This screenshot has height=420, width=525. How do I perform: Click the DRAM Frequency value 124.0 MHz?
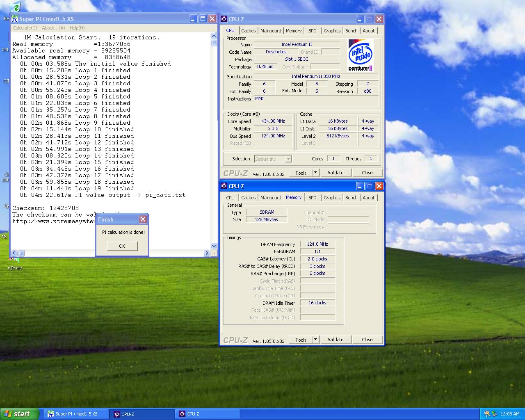(x=317, y=244)
